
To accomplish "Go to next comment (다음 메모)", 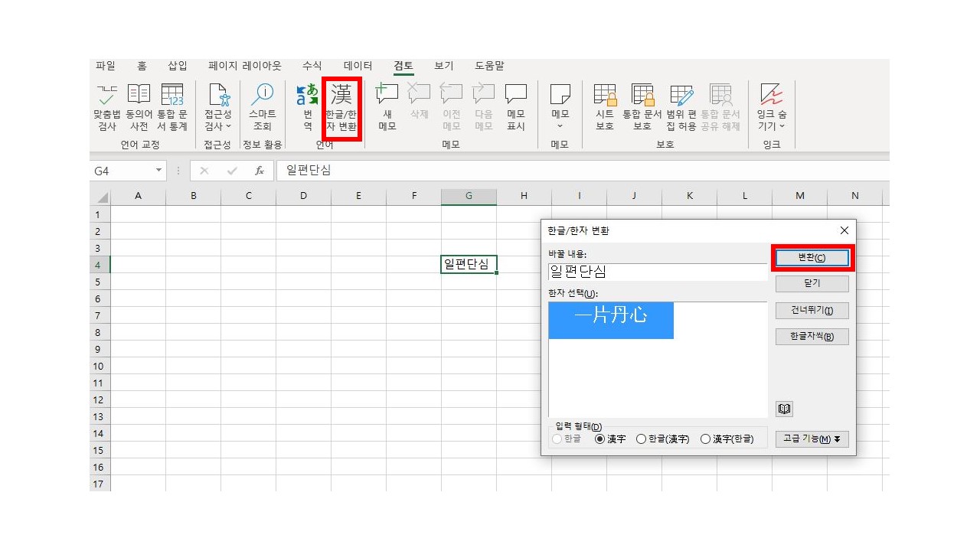I will (484, 107).
